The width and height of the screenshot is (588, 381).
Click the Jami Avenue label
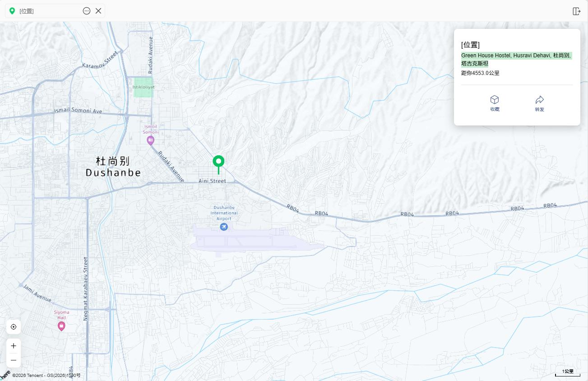tap(37, 293)
